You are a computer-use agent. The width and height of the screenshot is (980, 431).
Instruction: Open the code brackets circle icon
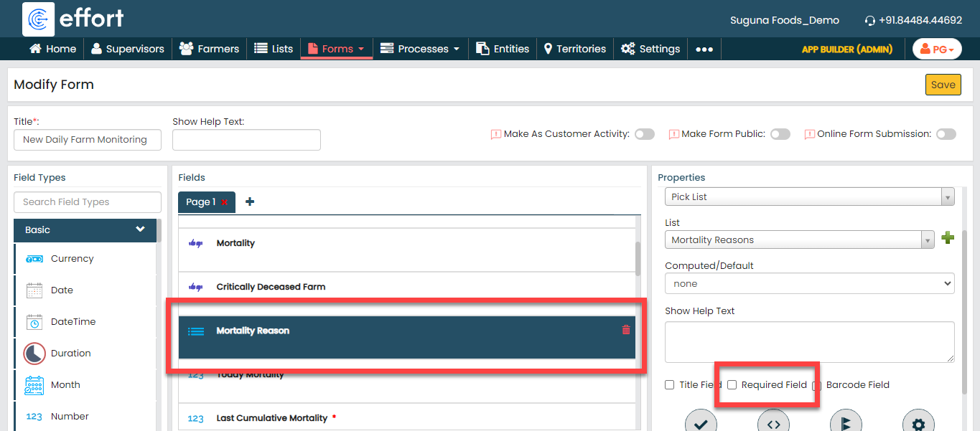click(773, 423)
